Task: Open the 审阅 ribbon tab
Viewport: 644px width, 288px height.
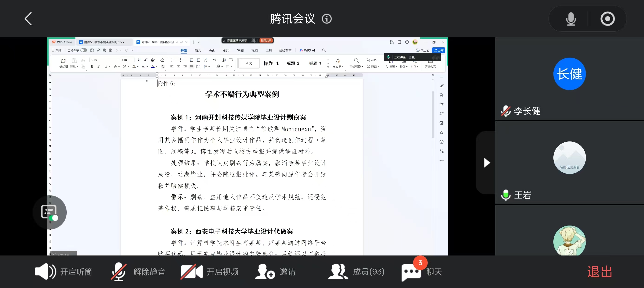Action: click(x=240, y=50)
